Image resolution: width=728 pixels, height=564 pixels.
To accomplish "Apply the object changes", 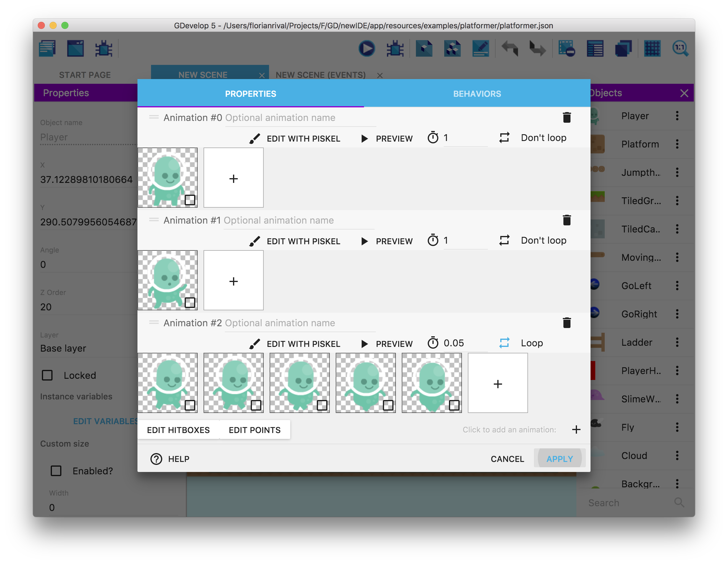I will (560, 459).
